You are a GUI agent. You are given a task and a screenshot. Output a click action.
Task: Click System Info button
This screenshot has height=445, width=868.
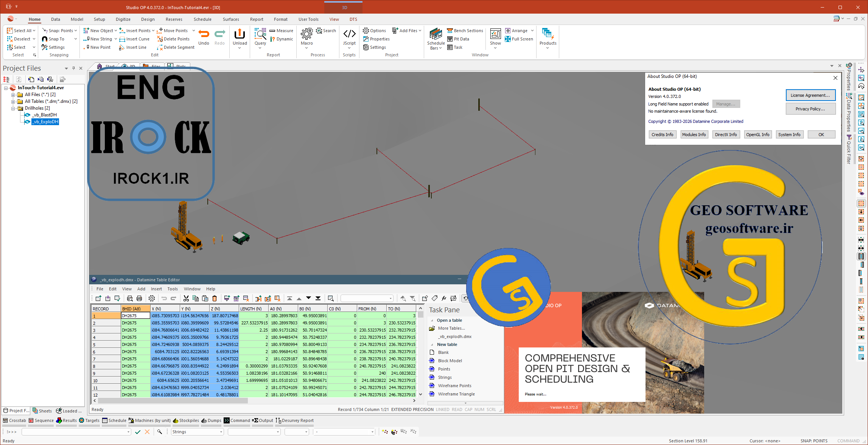tap(789, 135)
